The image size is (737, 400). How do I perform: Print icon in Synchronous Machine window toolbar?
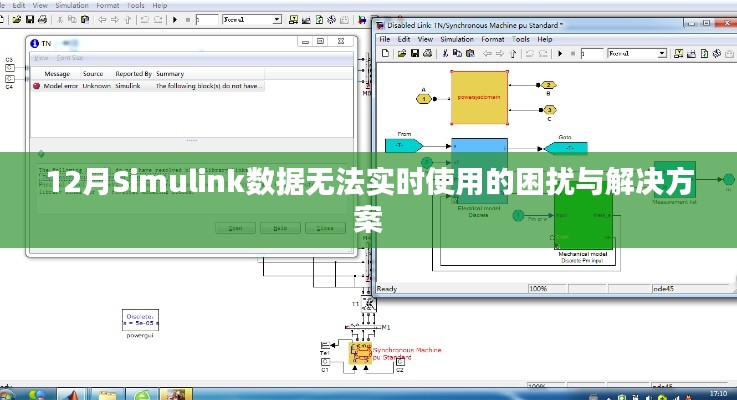pos(427,54)
